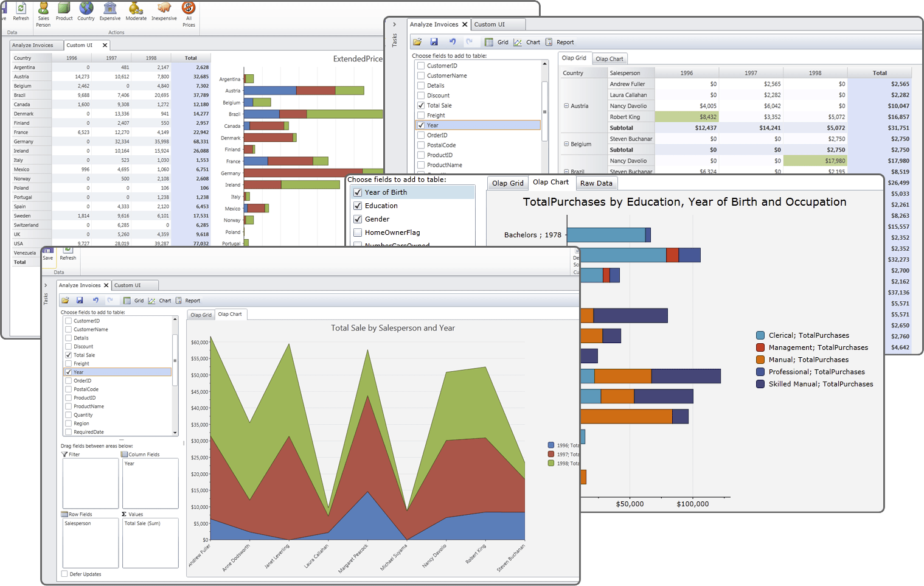Click the Inexpensive piggy bank icon

pos(164,8)
